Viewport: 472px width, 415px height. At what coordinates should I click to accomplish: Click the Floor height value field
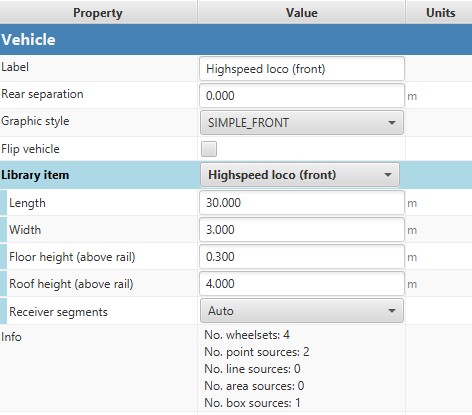(x=302, y=257)
